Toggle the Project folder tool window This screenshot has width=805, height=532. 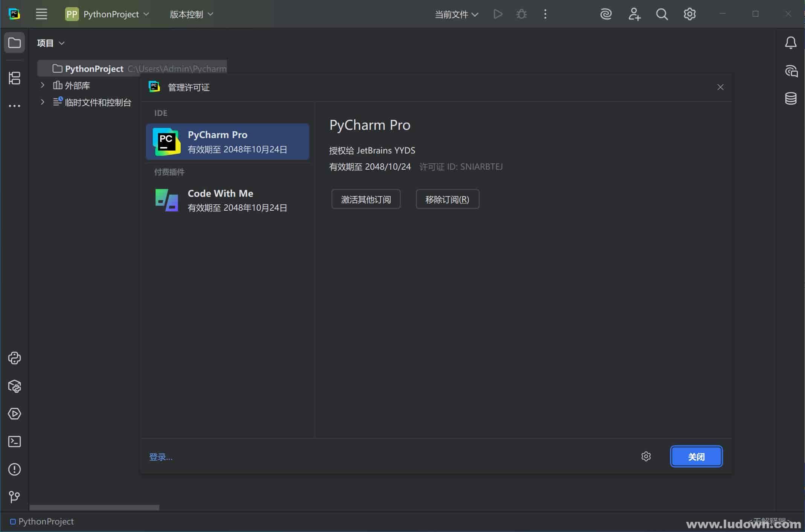pyautogui.click(x=14, y=43)
